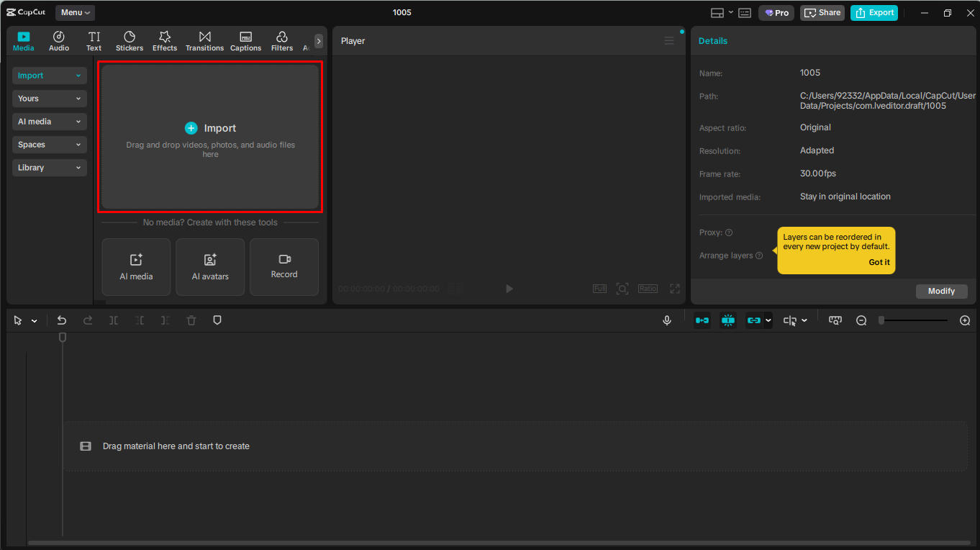This screenshot has width=980, height=550.
Task: Toggle magnetic snapping in the timeline toolbar
Action: click(727, 320)
